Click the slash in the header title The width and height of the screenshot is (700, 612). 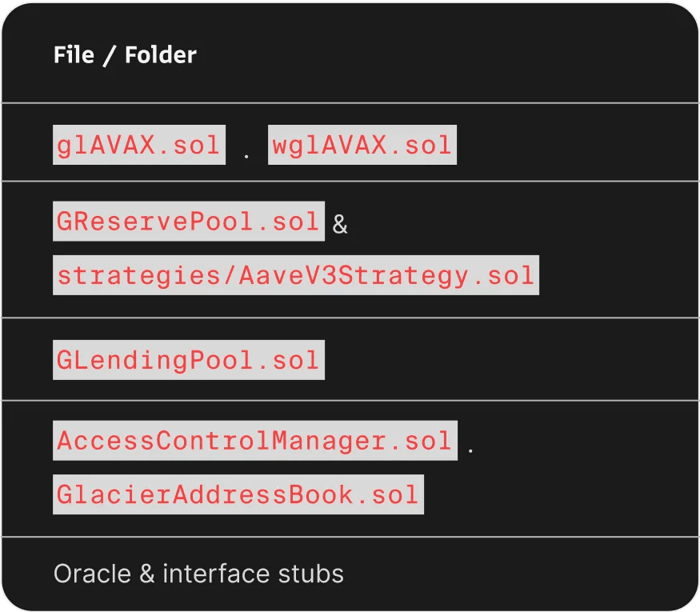coord(110,56)
